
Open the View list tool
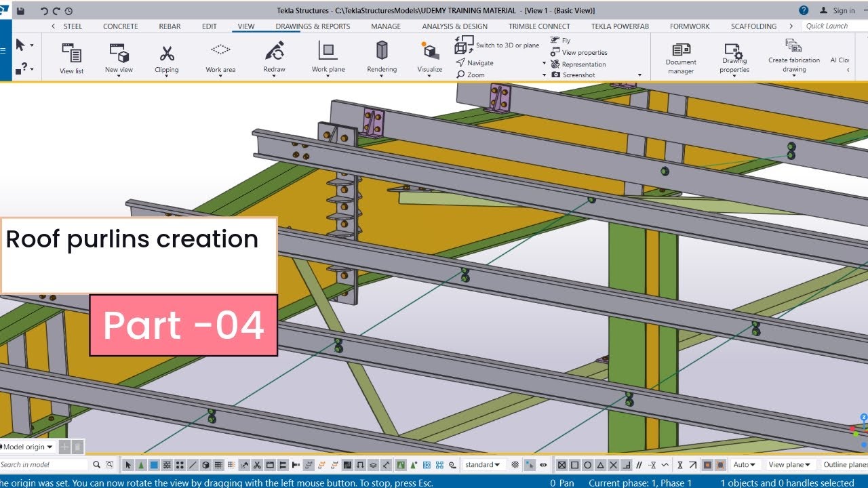click(x=71, y=58)
